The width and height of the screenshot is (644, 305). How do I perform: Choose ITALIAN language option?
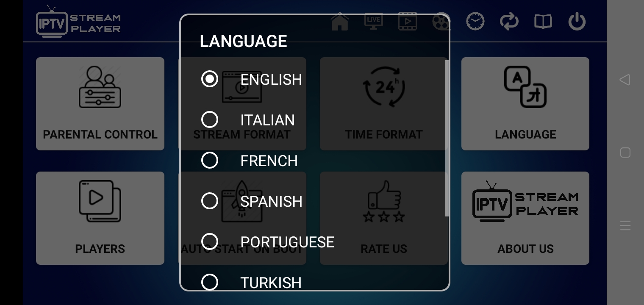pyautogui.click(x=210, y=120)
